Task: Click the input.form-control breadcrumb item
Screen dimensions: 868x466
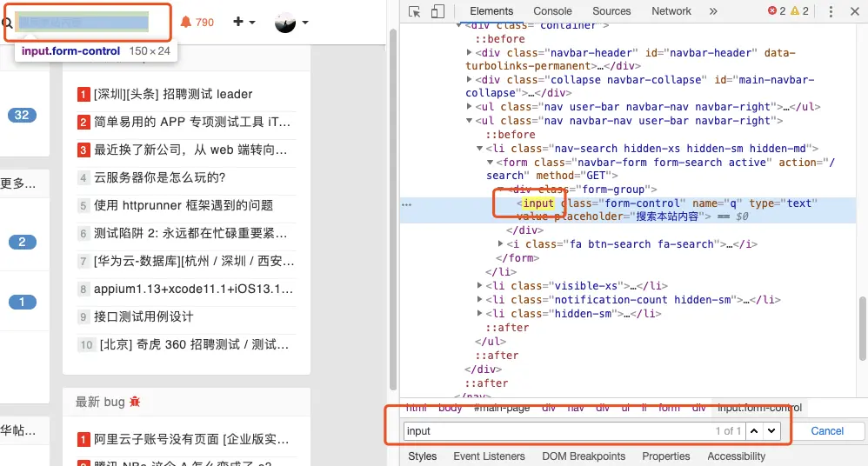Action: click(759, 408)
